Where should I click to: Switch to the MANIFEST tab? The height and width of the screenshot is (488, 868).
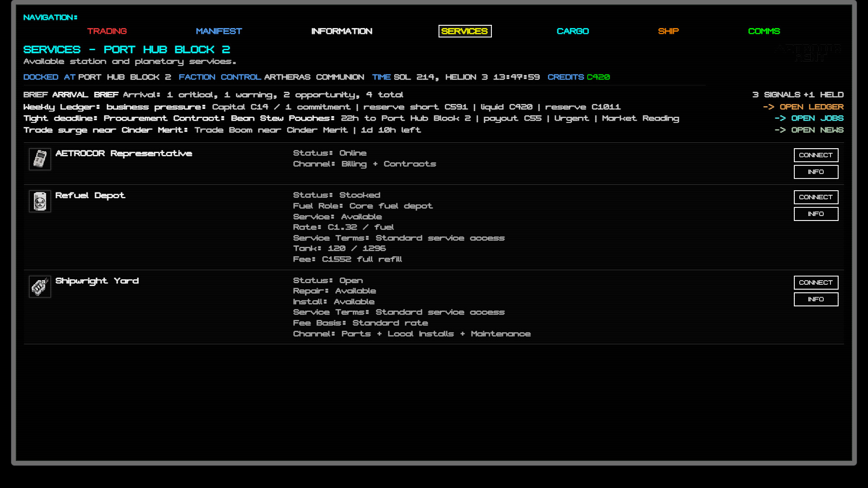click(x=219, y=31)
